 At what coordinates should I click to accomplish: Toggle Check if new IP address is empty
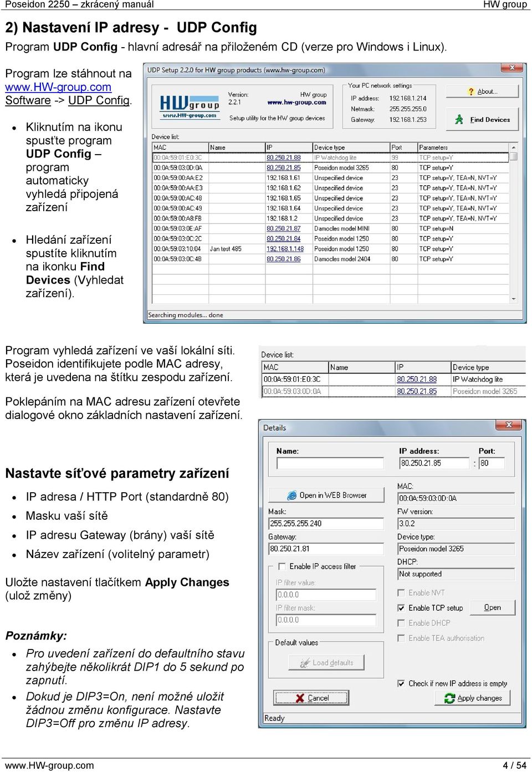click(401, 683)
